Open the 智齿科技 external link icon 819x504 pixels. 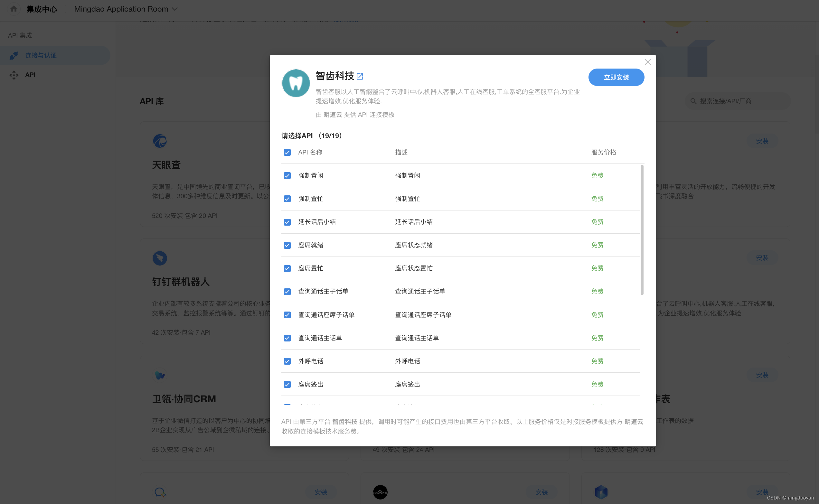pos(360,76)
